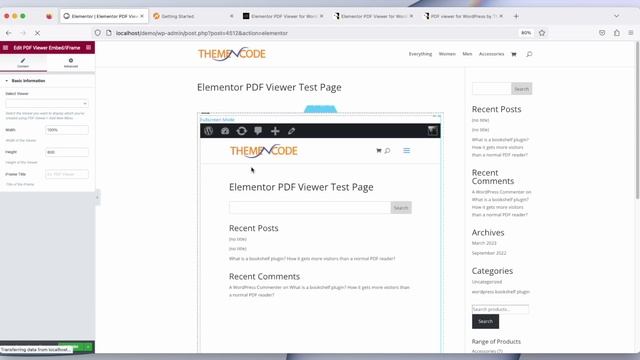640x360 pixels.
Task: Open the March 2023 archive link
Action: (484, 243)
